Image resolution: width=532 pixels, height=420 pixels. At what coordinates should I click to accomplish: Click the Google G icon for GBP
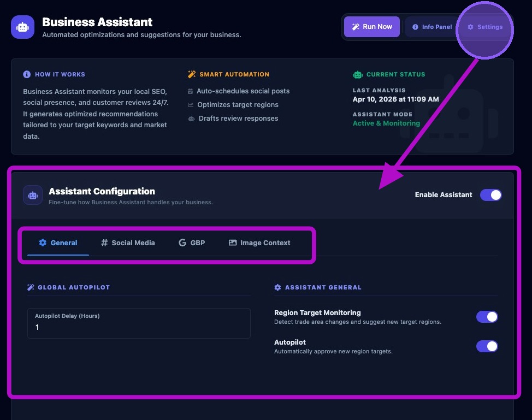coord(182,242)
